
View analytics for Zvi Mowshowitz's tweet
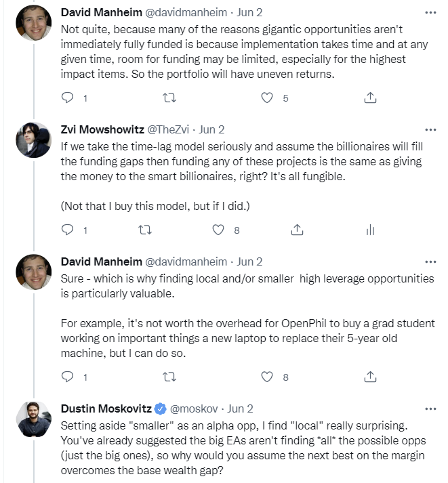coord(370,230)
